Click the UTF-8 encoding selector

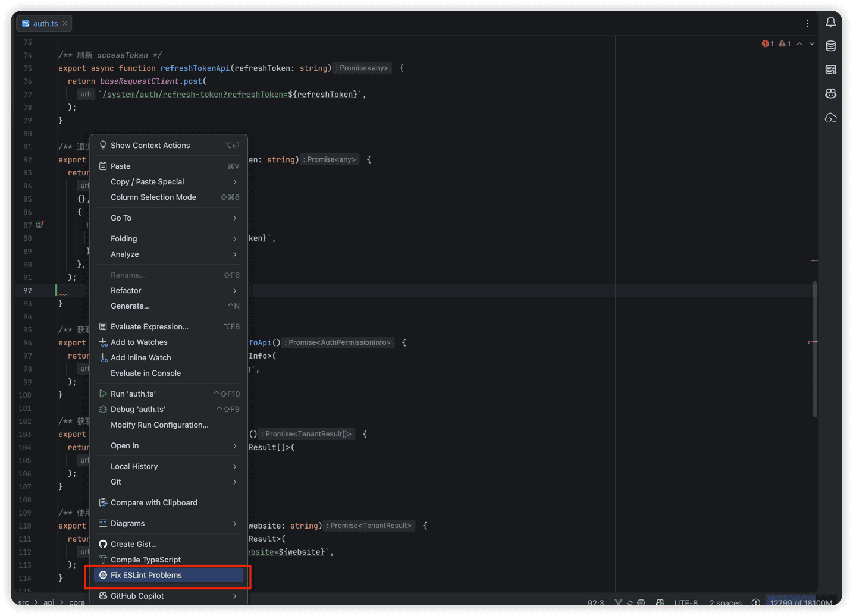686,602
